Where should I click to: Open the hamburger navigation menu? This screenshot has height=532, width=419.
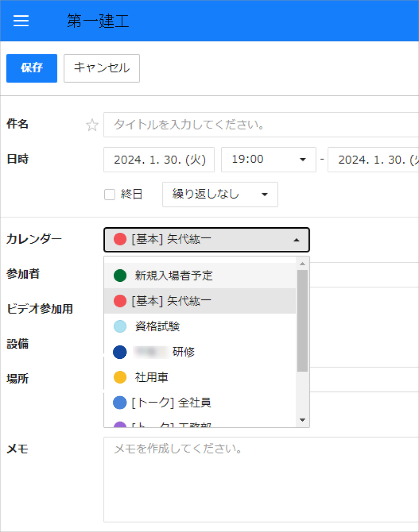pyautogui.click(x=21, y=21)
